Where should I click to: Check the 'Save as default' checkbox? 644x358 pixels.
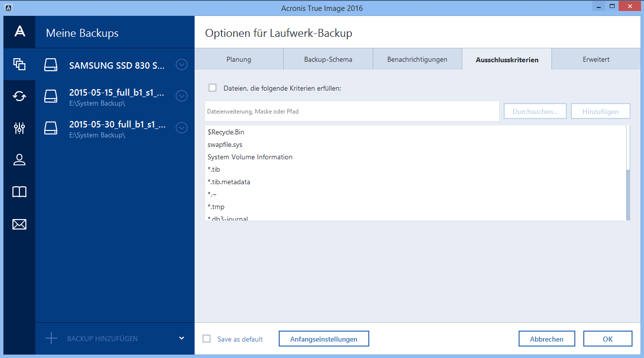pos(207,339)
